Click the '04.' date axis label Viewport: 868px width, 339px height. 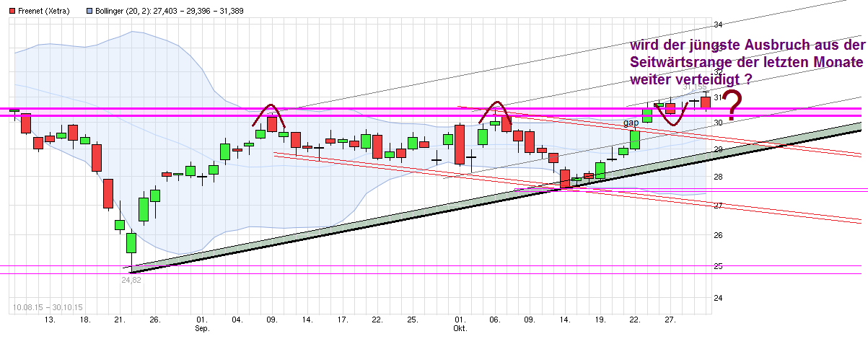237,320
